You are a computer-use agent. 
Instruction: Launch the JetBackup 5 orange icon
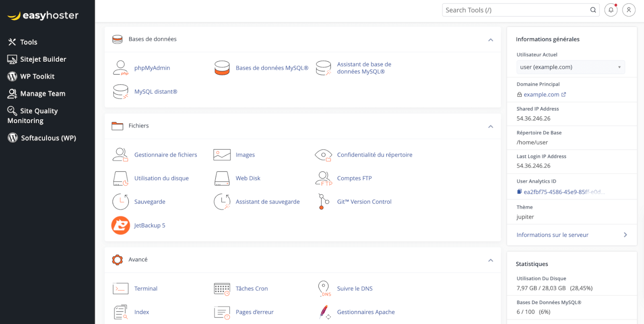coord(120,225)
